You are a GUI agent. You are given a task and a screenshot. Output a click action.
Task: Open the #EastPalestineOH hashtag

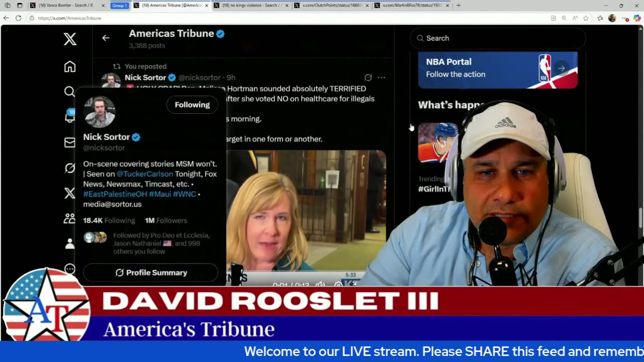coord(115,194)
